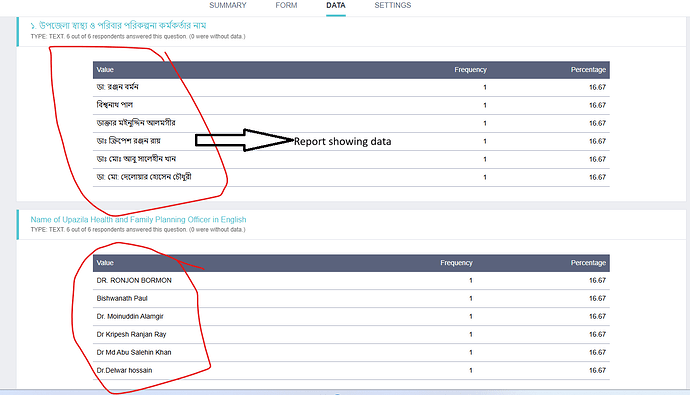Image resolution: width=690 pixels, height=395 pixels.
Task: Select the Dr Kripesh Ranjan Ray row
Action: click(351, 335)
